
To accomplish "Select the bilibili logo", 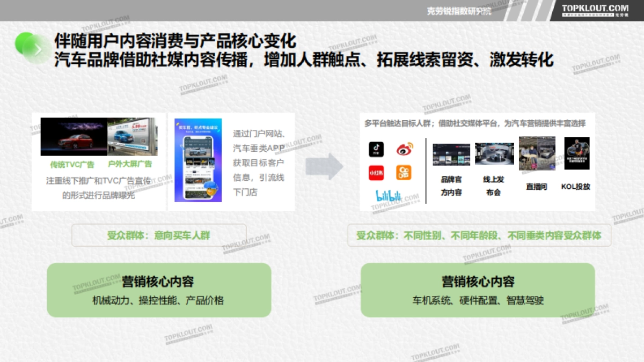I will [x=390, y=194].
